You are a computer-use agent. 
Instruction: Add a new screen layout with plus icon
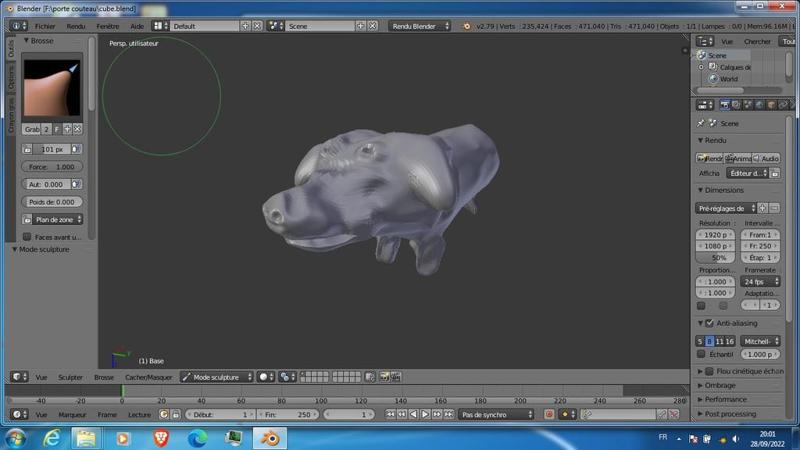245,26
